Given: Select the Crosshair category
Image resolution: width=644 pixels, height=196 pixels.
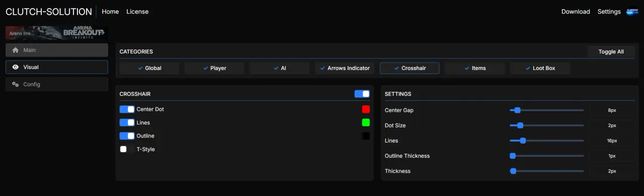Looking at the screenshot, I should [410, 68].
